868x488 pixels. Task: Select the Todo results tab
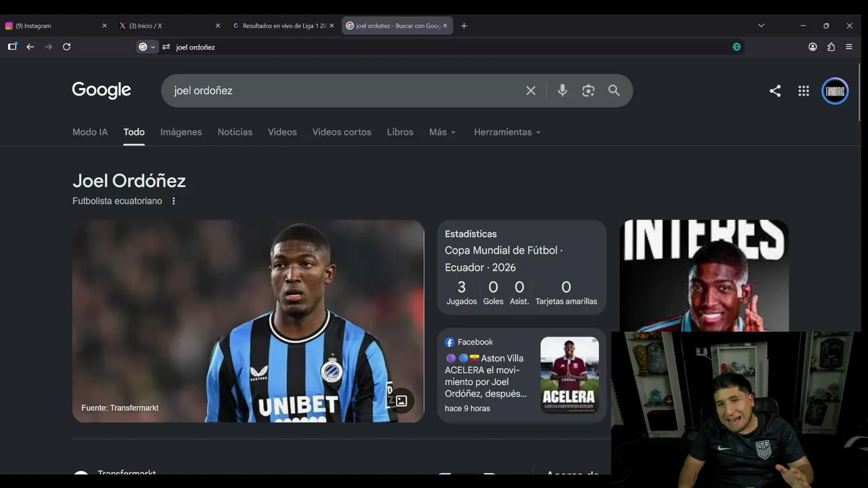pyautogui.click(x=134, y=132)
